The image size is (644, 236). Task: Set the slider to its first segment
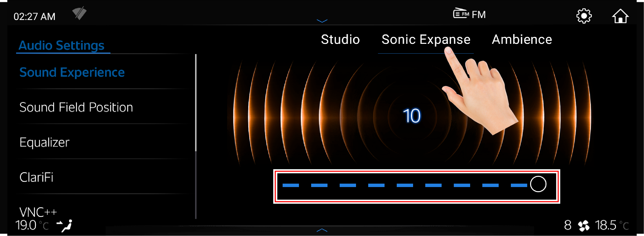[x=290, y=185]
